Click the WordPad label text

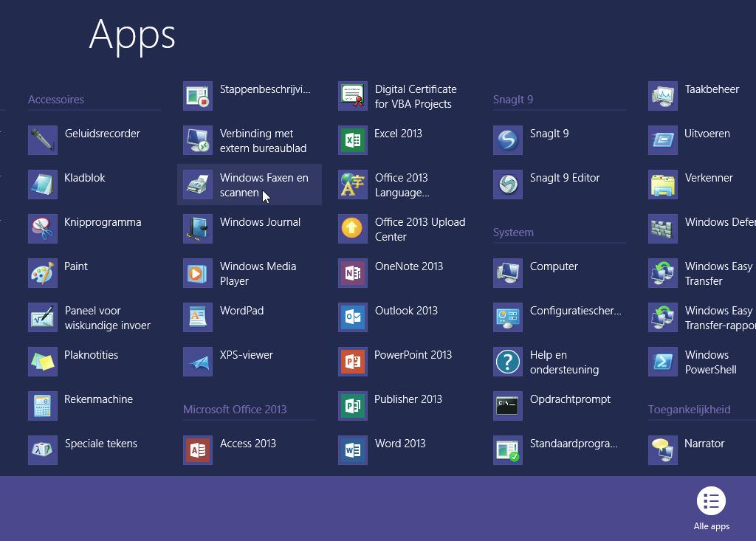pyautogui.click(x=241, y=311)
